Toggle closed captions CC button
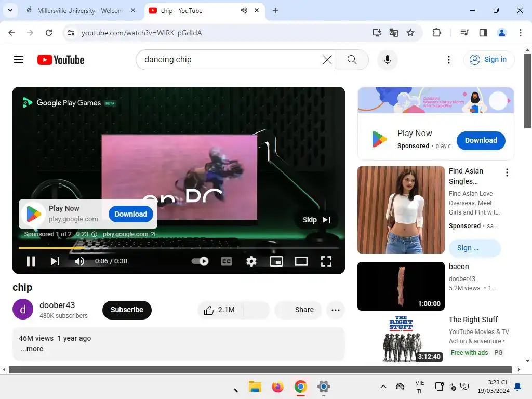This screenshot has width=532, height=399. (x=227, y=261)
